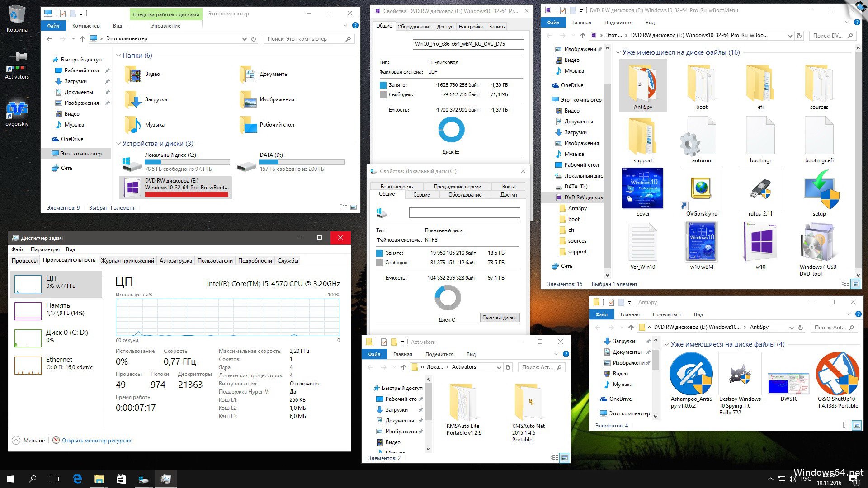Select the OVGorskiy.ru shortcut icon
868x488 pixels.
click(702, 192)
